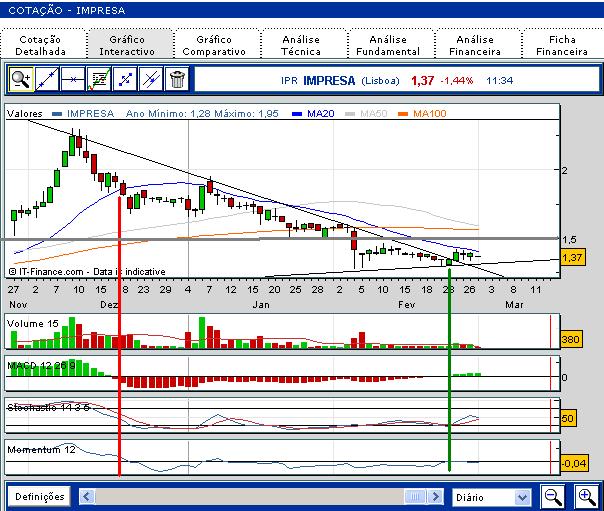Viewport: 604px width, 511px height.
Task: Click the Momentum 12 indicator label
Action: (41, 449)
